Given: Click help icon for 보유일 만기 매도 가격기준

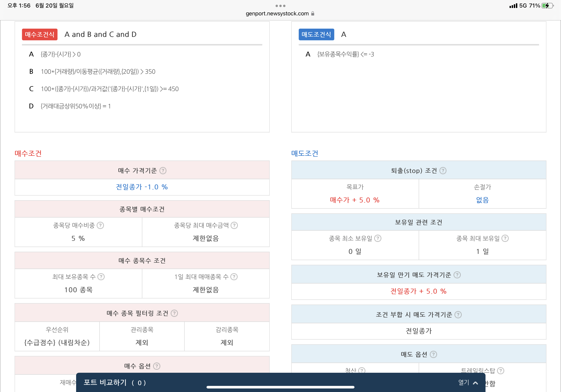Looking at the screenshot, I should coord(457,275).
